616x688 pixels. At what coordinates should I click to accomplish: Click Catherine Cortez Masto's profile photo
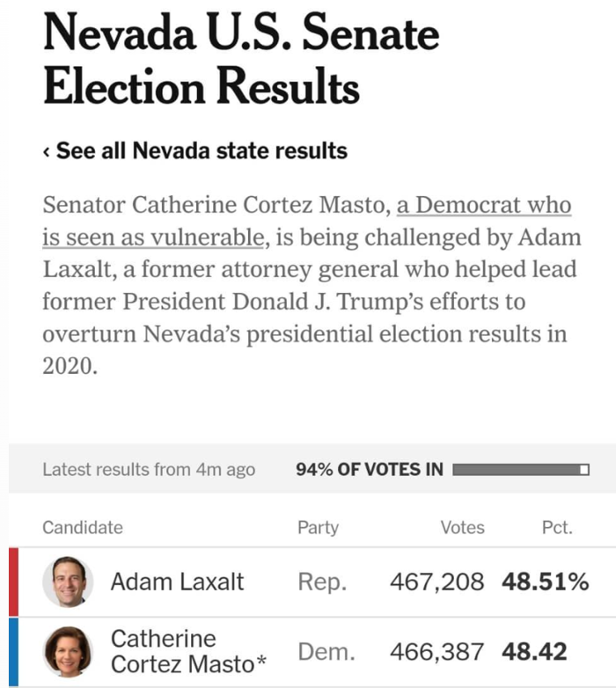click(68, 652)
